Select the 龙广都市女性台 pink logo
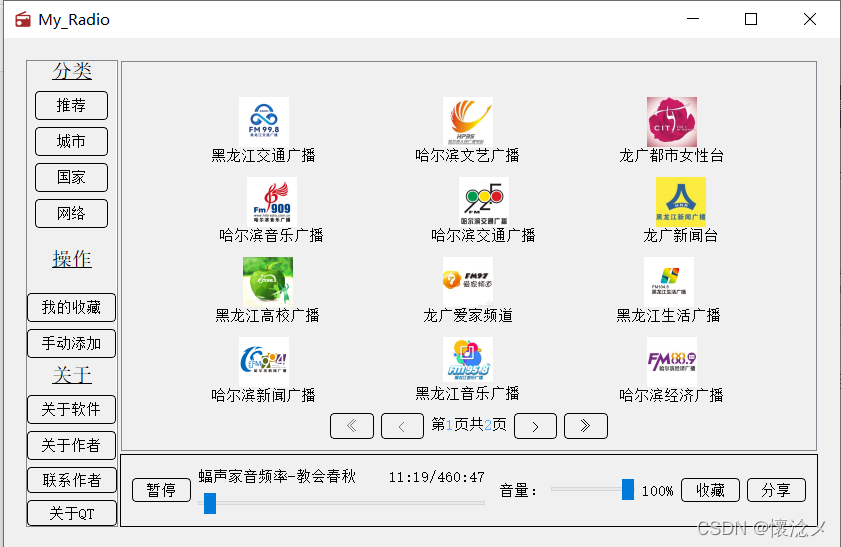 (672, 122)
